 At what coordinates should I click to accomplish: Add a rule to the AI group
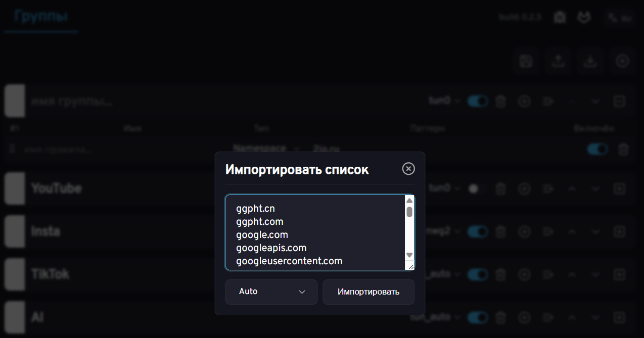pos(524,318)
